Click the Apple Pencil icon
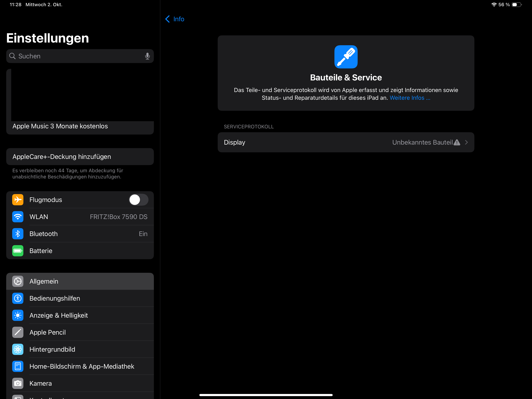The height and width of the screenshot is (399, 532). 18,332
